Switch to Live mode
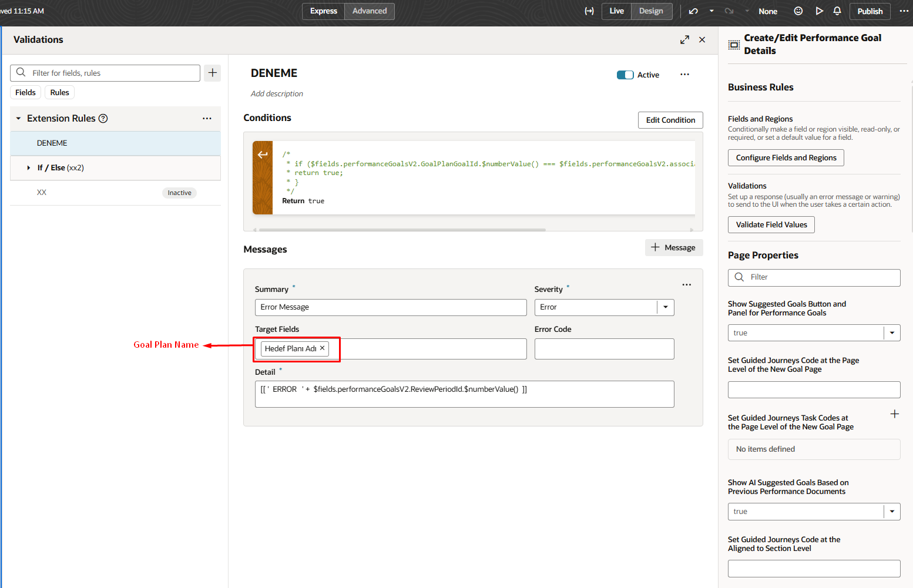The width and height of the screenshot is (913, 588). tap(617, 11)
